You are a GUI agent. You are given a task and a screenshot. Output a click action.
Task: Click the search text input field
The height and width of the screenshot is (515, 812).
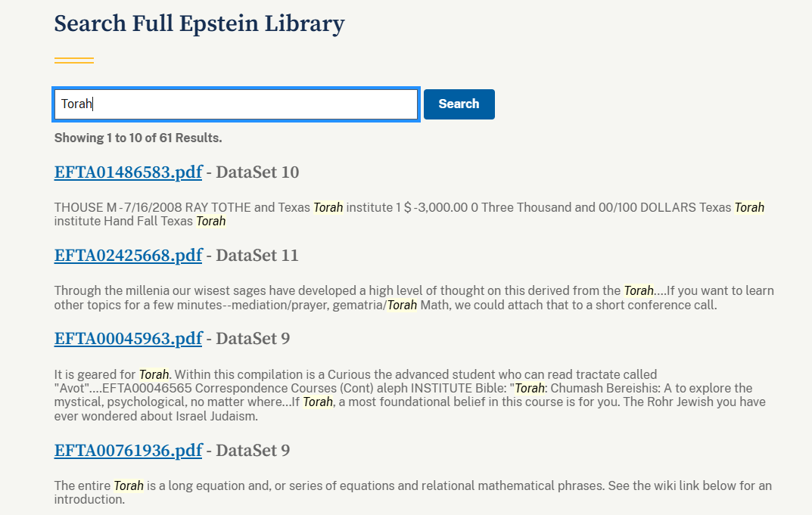click(235, 104)
